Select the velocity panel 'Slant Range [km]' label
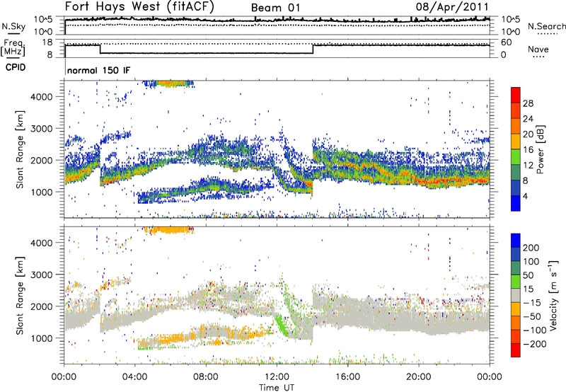The image size is (566, 392). [21, 296]
